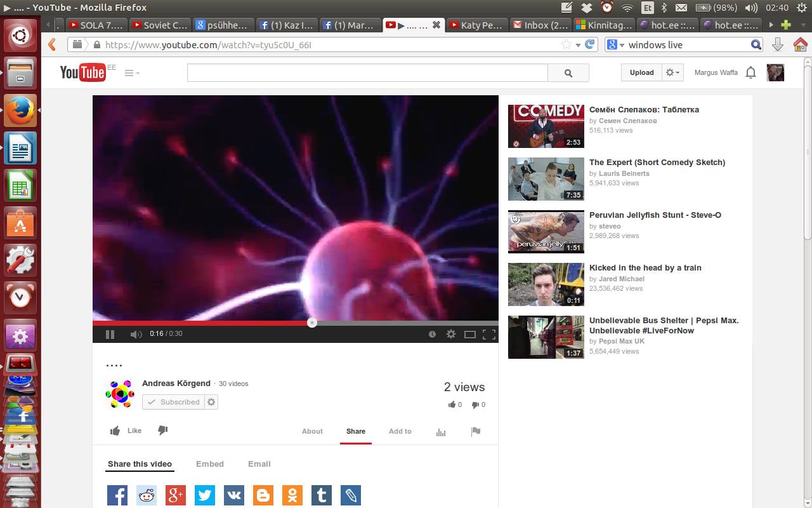The height and width of the screenshot is (508, 812).
Task: Open Kicked in the head by a train
Action: tap(645, 268)
